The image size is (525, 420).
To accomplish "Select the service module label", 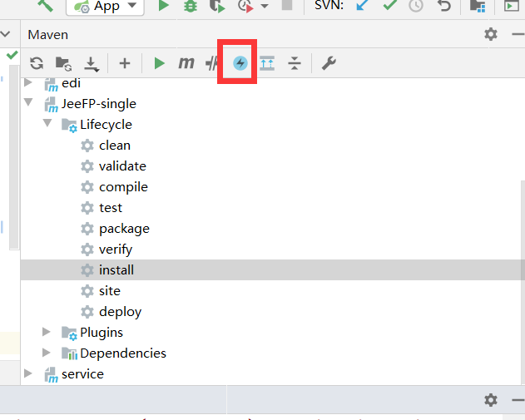I will tap(82, 373).
